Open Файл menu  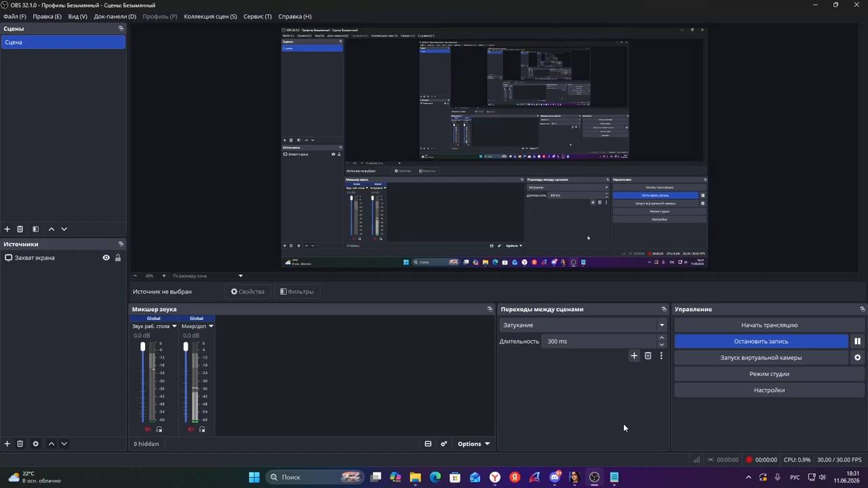15,16
